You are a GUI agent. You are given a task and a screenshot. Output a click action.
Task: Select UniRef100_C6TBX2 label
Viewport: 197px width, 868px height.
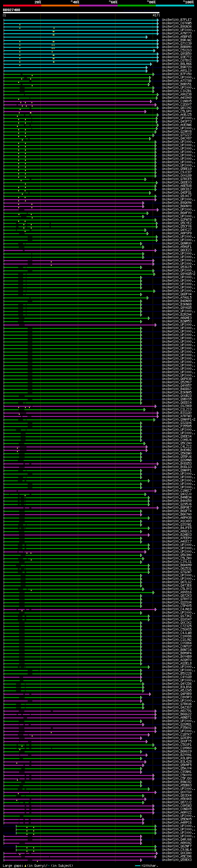177,60
